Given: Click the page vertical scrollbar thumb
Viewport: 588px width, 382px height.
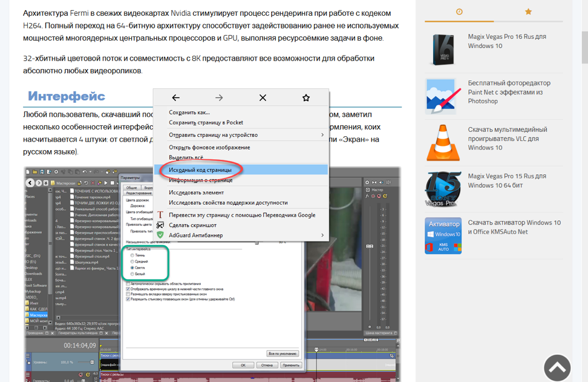Looking at the screenshot, I should tap(584, 48).
